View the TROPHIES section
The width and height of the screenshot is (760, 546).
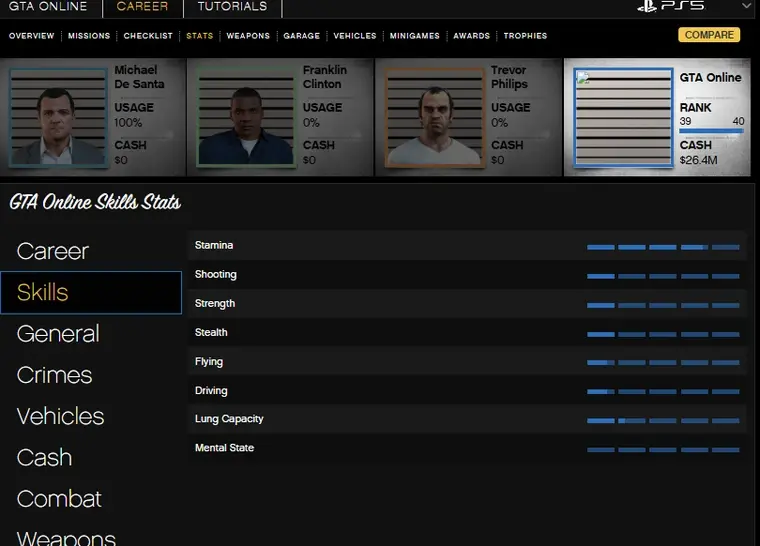click(525, 36)
